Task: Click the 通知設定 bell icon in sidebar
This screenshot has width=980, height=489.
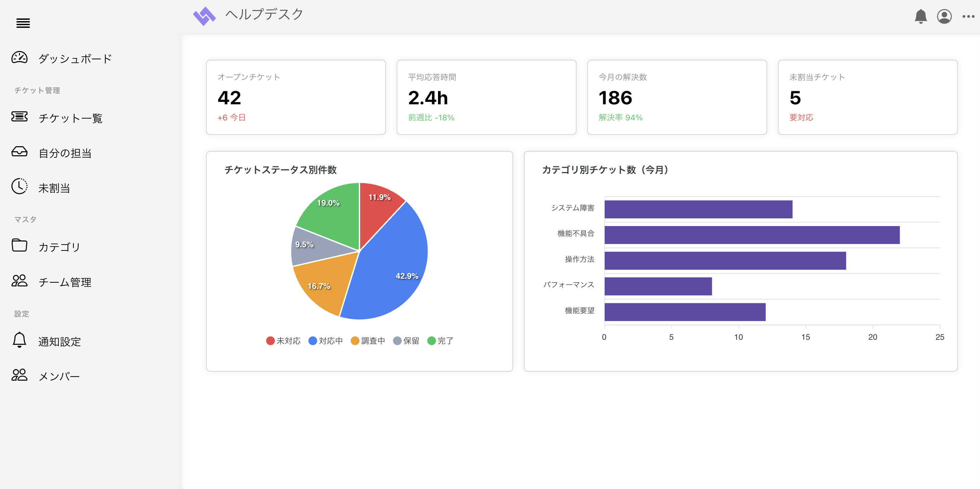Action: coord(19,340)
